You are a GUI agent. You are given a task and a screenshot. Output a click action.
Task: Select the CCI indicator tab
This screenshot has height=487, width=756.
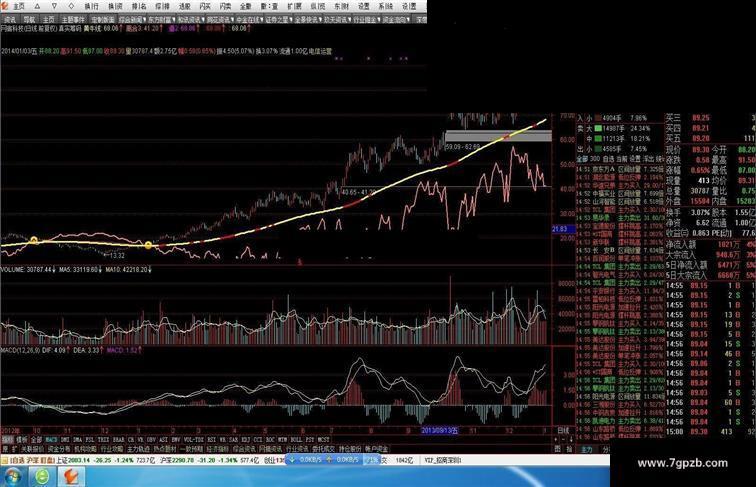coord(258,440)
